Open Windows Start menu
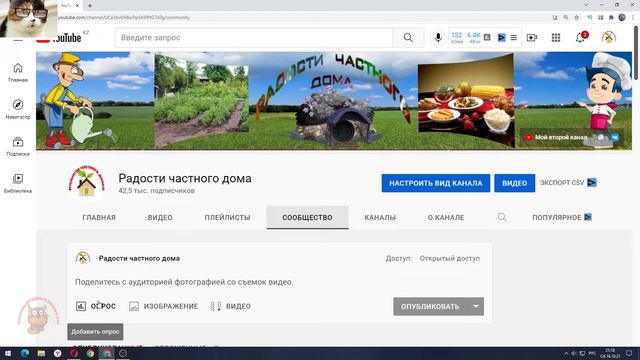The height and width of the screenshot is (360, 640). [8, 353]
